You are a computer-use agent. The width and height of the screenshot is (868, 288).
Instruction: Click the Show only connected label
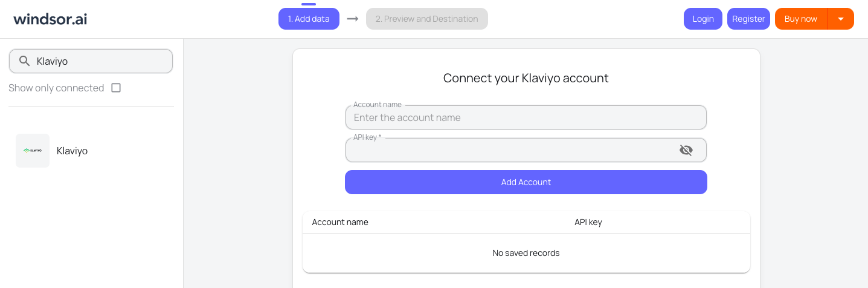pyautogui.click(x=56, y=88)
